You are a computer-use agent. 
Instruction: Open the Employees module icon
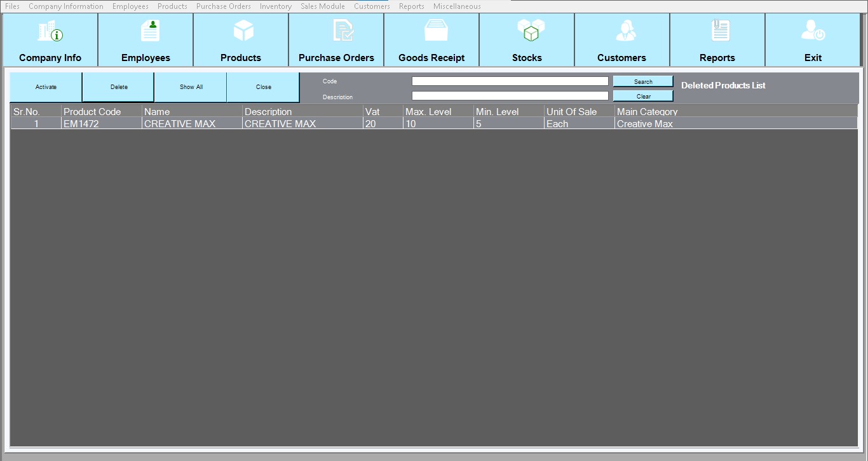pyautogui.click(x=150, y=31)
